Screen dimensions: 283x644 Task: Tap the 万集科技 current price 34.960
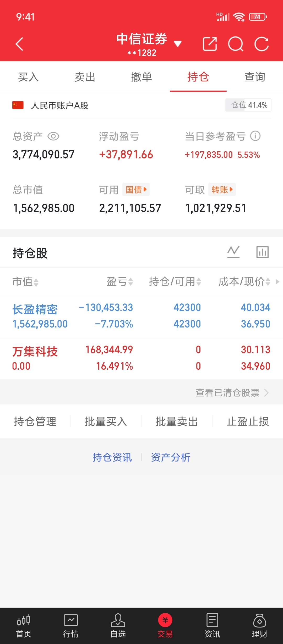(x=255, y=366)
